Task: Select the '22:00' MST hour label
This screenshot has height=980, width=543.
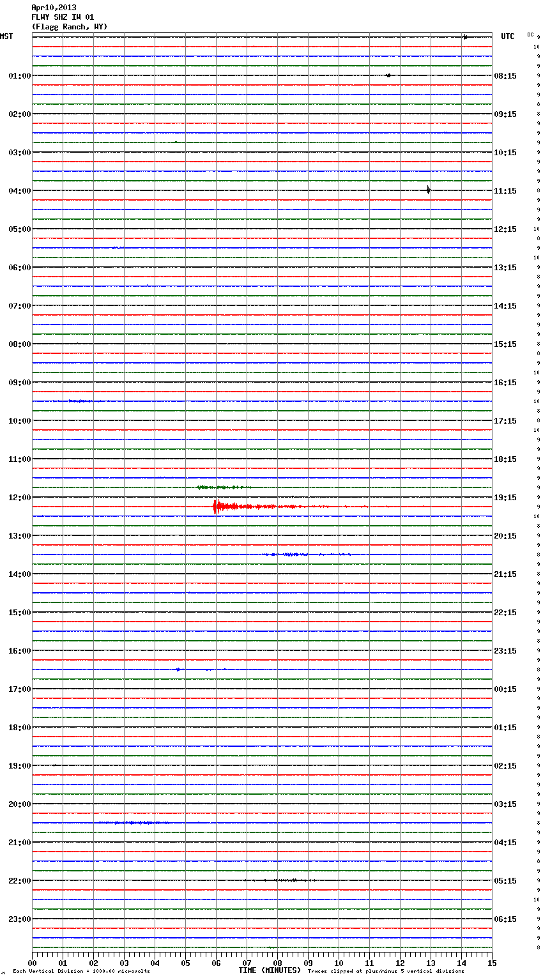Action: (x=20, y=881)
